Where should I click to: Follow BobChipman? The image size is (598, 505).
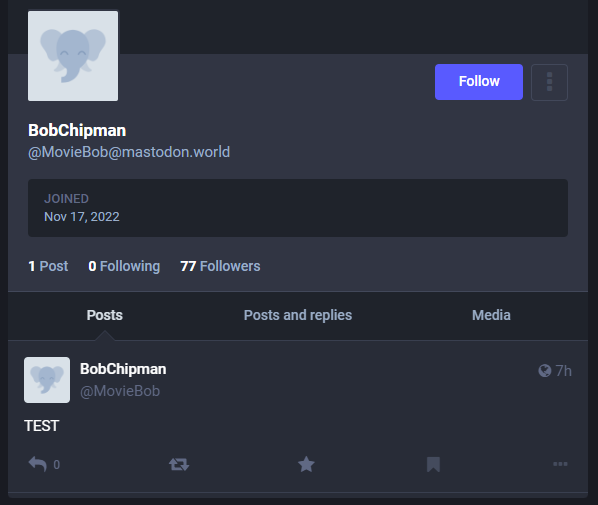click(x=479, y=82)
